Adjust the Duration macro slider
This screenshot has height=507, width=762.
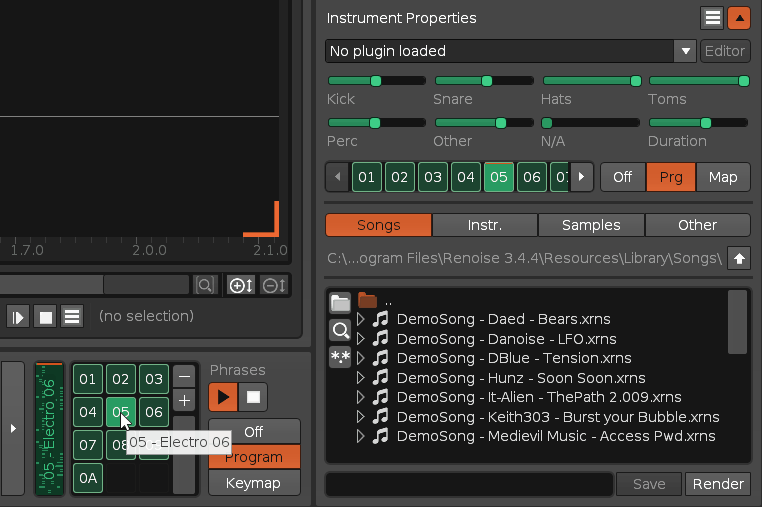699,122
